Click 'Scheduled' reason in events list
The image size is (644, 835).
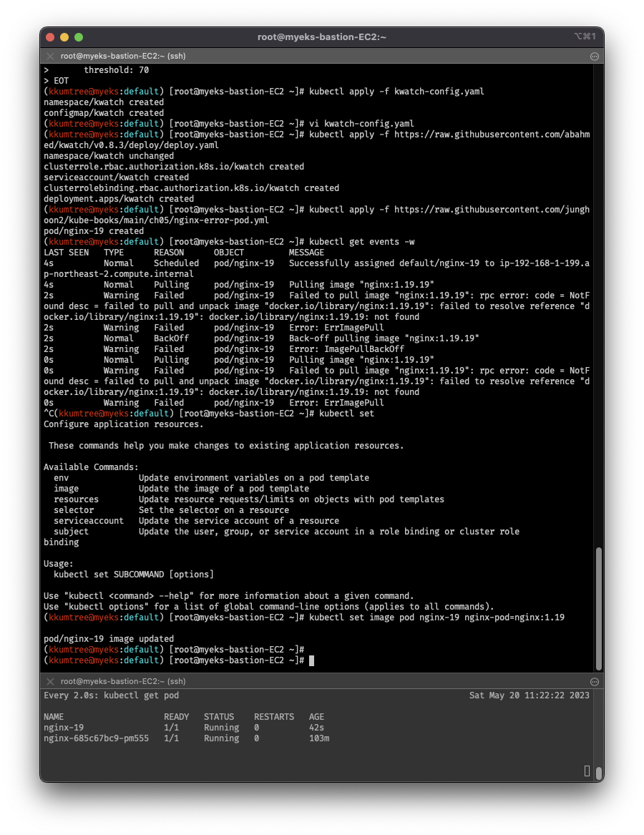[x=176, y=263]
